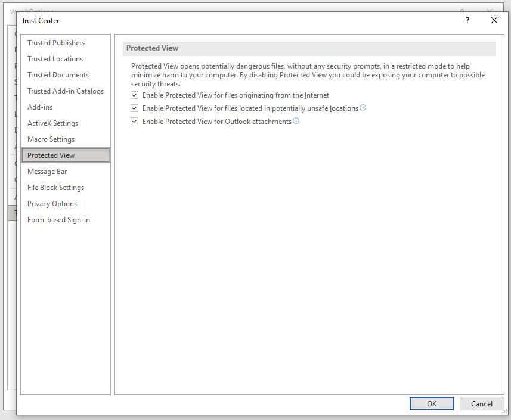
Task: Switch to Macro Settings
Action: coord(51,139)
